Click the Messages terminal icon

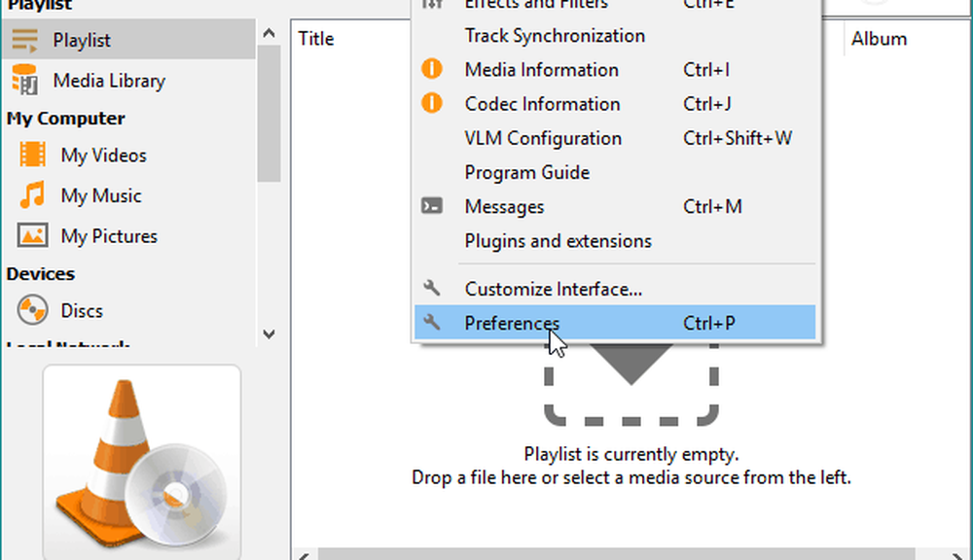pos(432,206)
